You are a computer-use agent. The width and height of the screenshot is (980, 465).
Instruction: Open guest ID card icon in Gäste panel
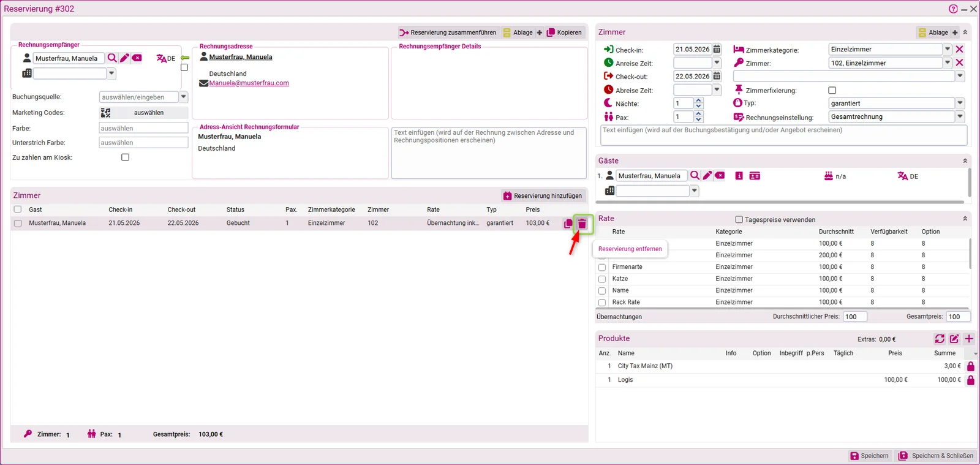tap(755, 176)
